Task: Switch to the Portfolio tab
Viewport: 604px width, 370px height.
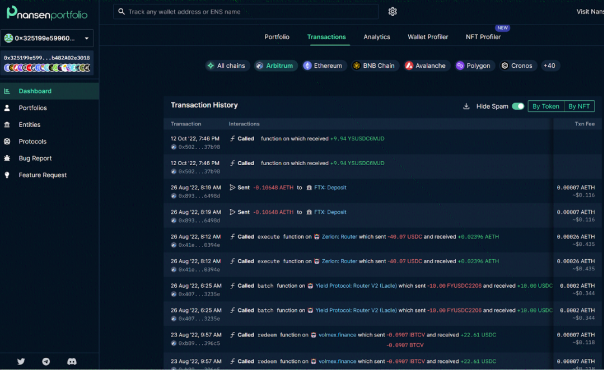Action: [277, 37]
